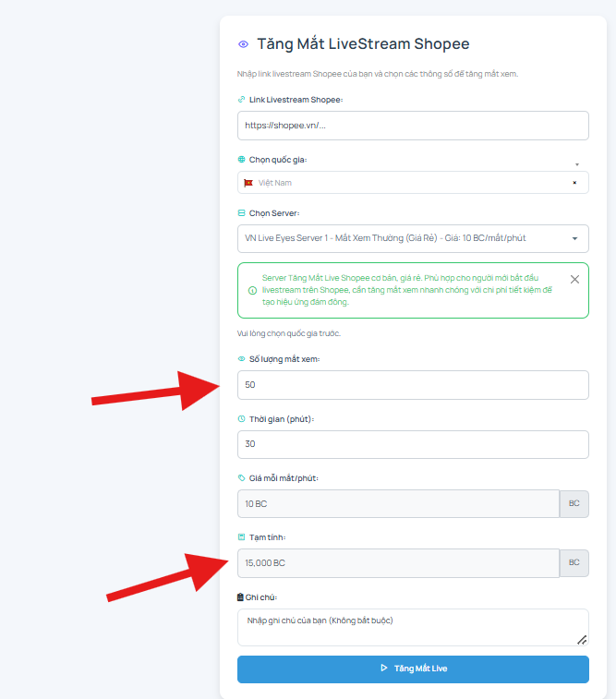
Task: Click the Số lượng mắt xem input showing 50
Action: point(413,385)
